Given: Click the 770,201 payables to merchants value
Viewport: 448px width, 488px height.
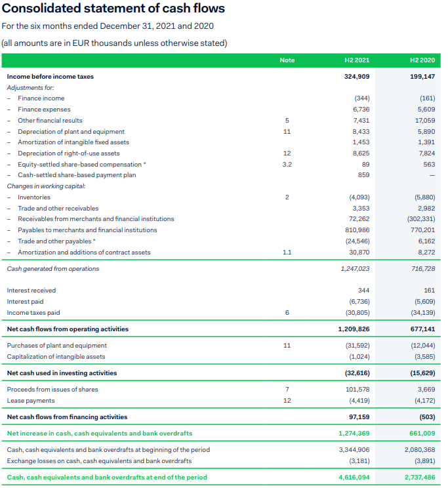Looking at the screenshot, I should pos(421,230).
